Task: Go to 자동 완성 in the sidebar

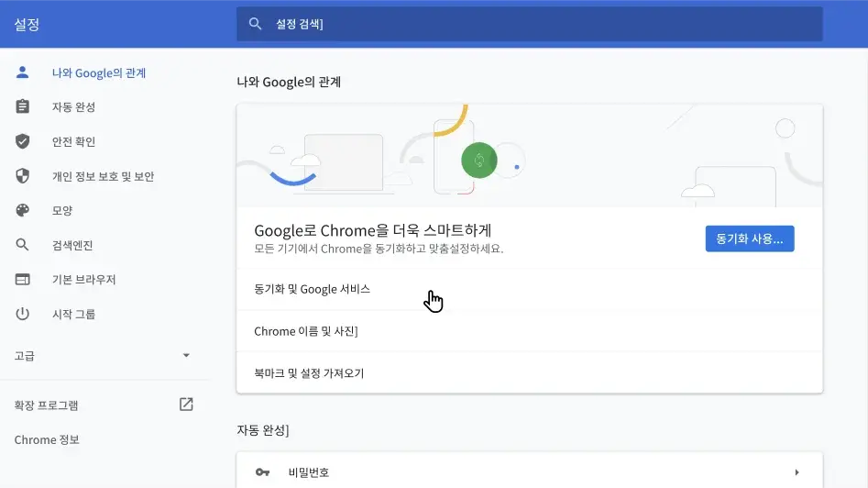Action: coord(73,107)
